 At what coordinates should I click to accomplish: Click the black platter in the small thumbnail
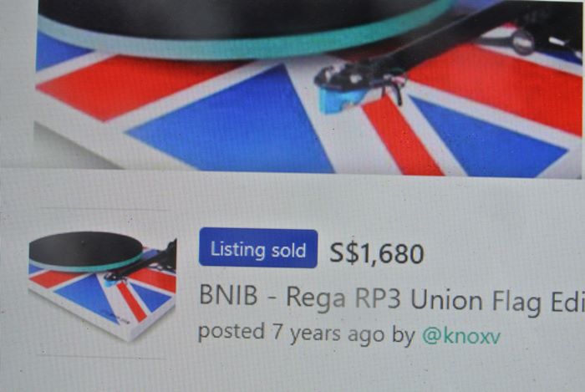pyautogui.click(x=85, y=248)
